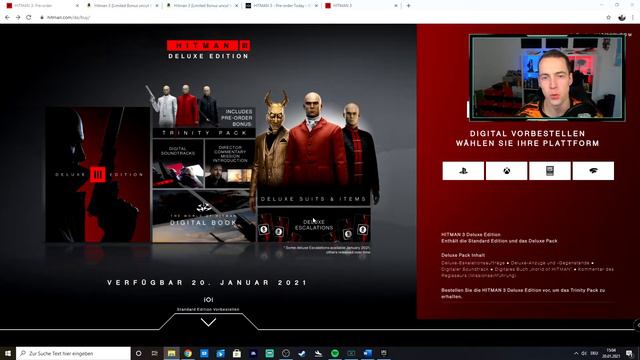Open Task View from the taskbar
640x360 pixels.
[x=155, y=353]
